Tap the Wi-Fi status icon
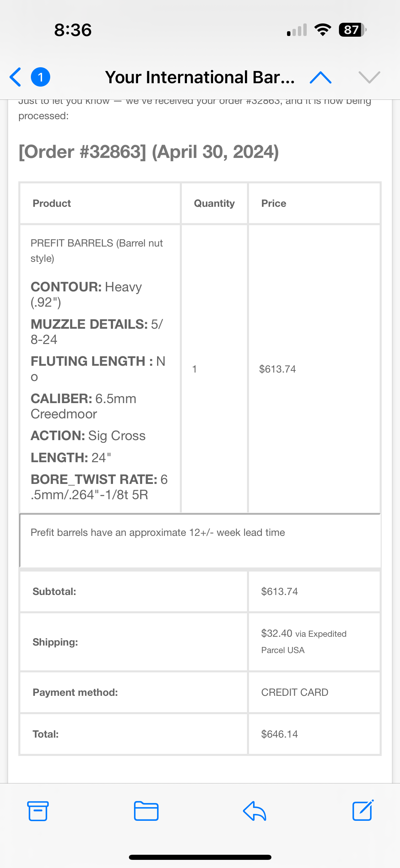 pyautogui.click(x=323, y=30)
